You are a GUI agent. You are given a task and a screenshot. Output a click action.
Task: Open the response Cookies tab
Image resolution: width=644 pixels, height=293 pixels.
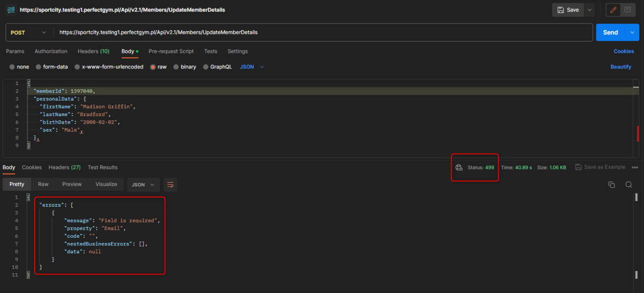point(32,167)
